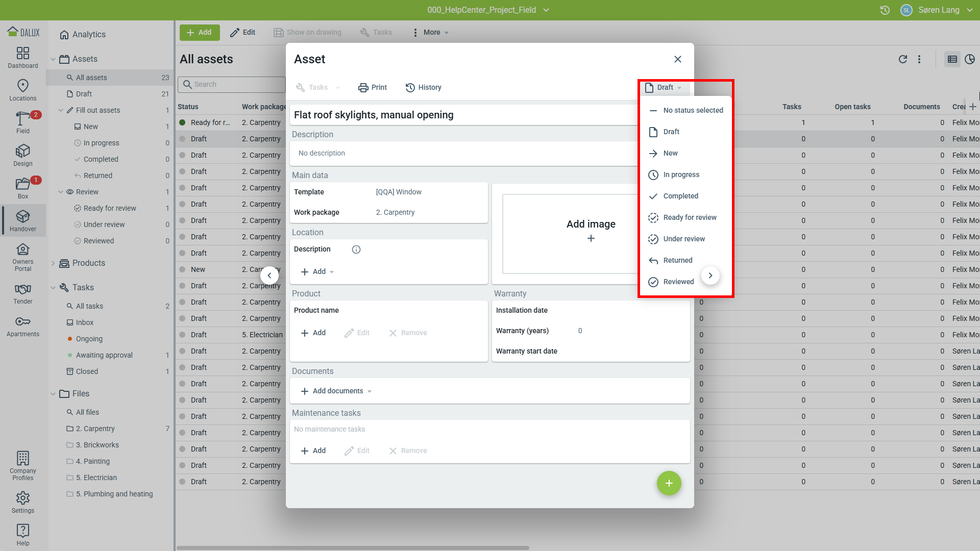Open the Handover module in sidebar
The image size is (980, 551).
(x=22, y=220)
